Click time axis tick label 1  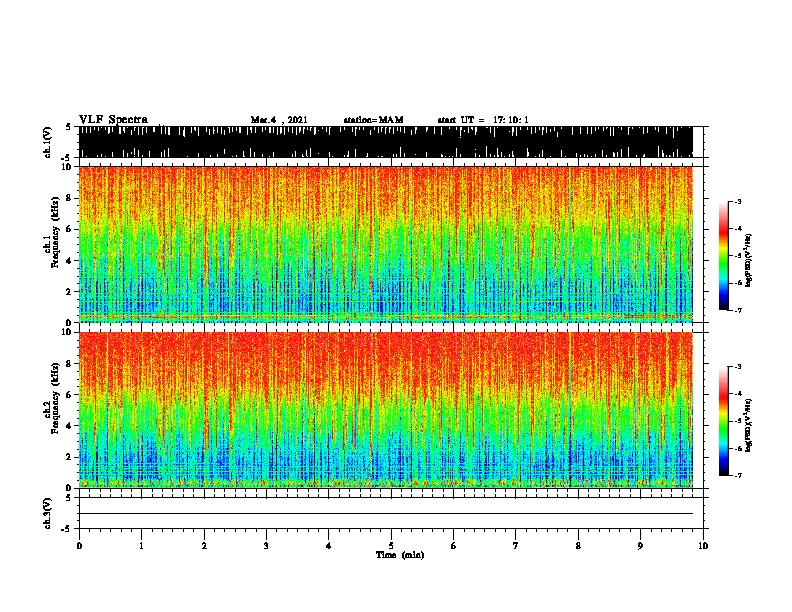click(x=141, y=546)
